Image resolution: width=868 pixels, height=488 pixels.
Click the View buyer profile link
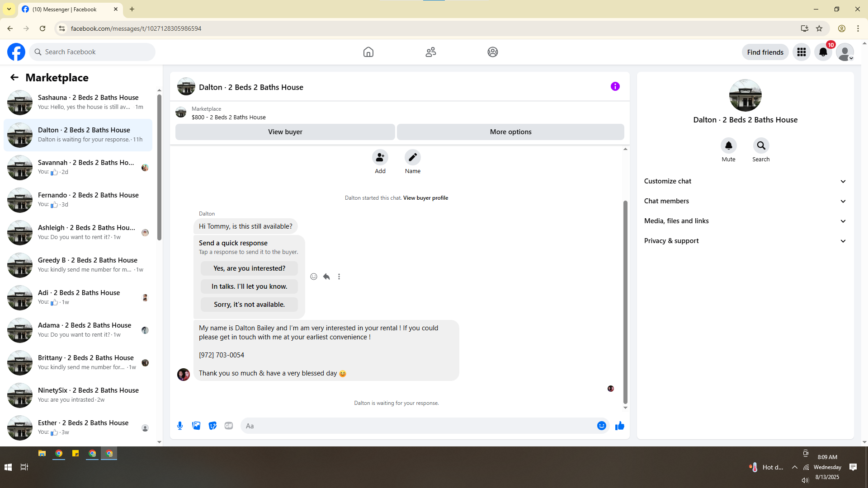click(425, 198)
